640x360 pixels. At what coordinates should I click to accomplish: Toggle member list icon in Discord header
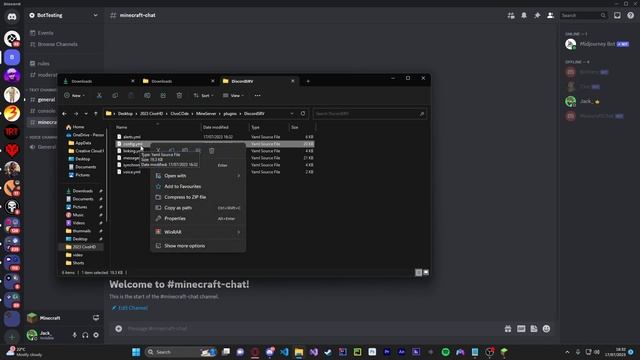[x=550, y=16]
